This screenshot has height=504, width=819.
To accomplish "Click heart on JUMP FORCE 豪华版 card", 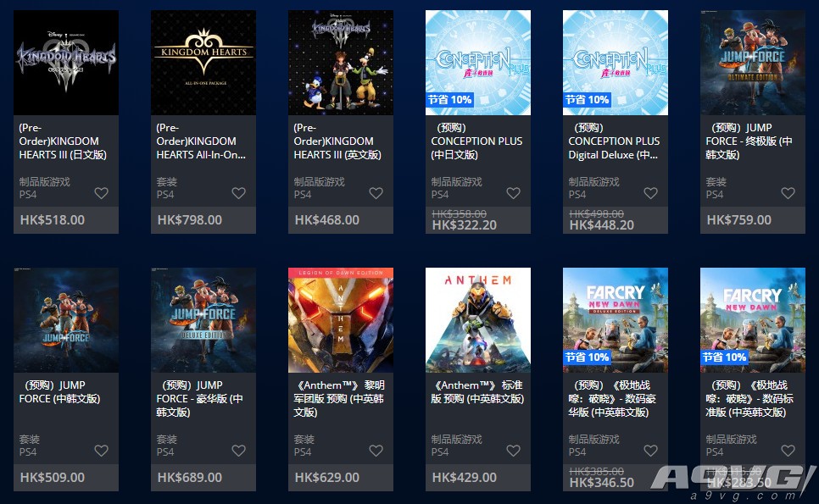I will coord(239,451).
